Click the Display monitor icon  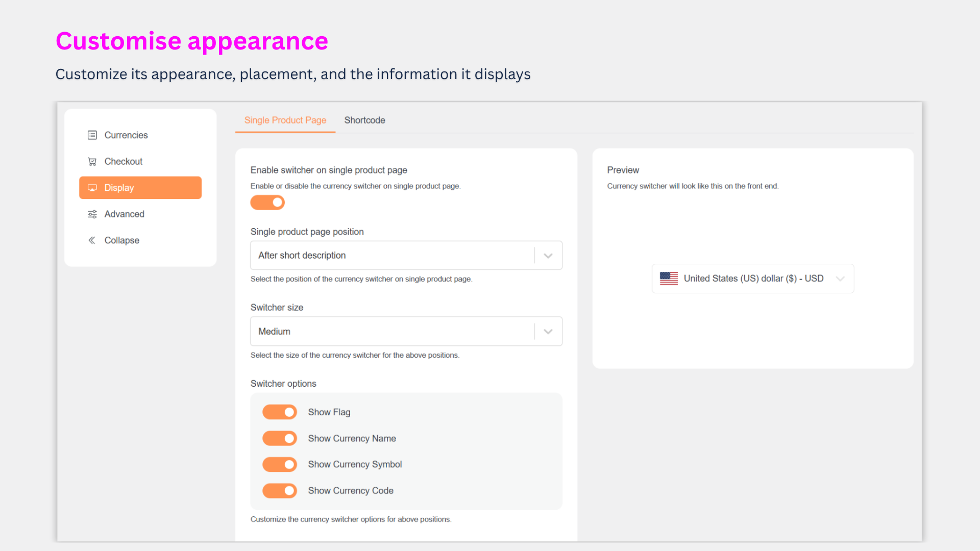[x=92, y=188]
